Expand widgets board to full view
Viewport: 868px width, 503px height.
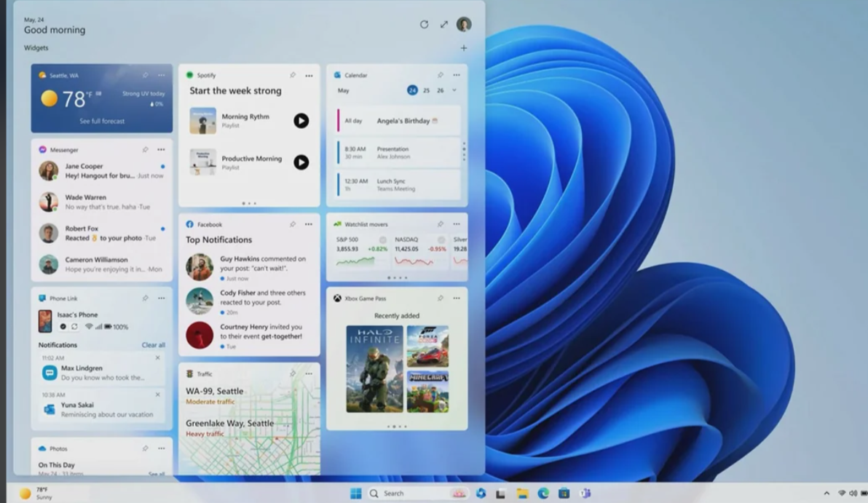444,24
